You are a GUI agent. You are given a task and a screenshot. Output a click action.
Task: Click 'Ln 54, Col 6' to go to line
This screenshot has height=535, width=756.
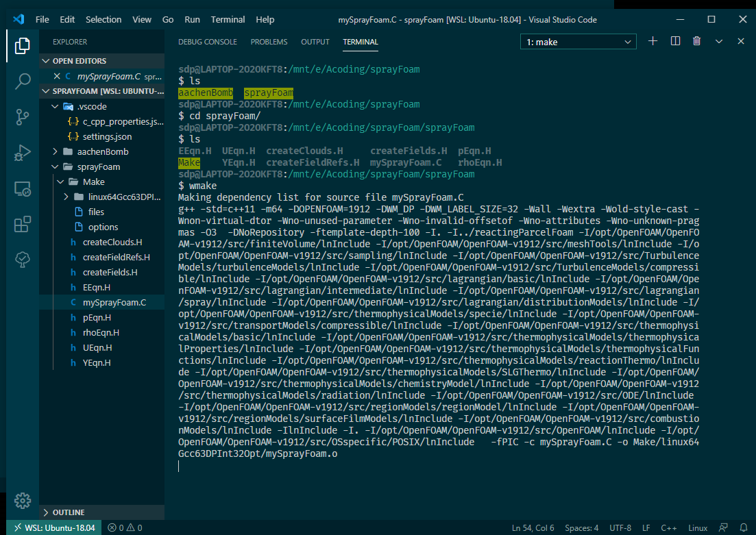tap(533, 527)
